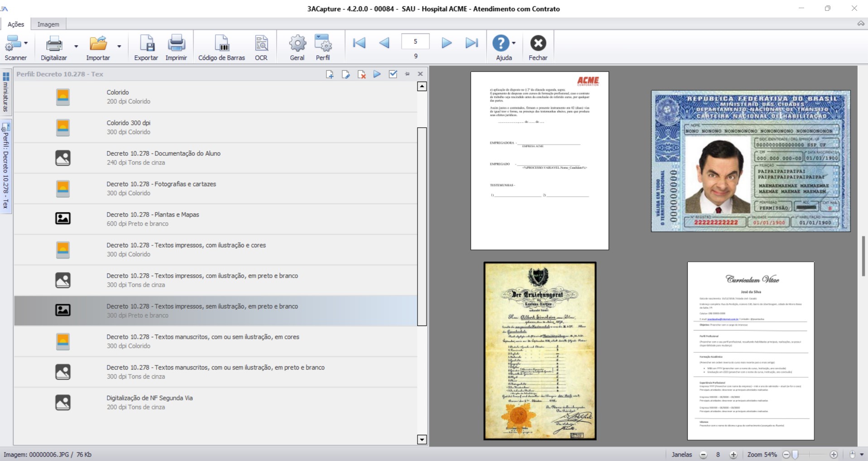Expand Scanner dropdown arrow
868x461 pixels.
tap(26, 43)
